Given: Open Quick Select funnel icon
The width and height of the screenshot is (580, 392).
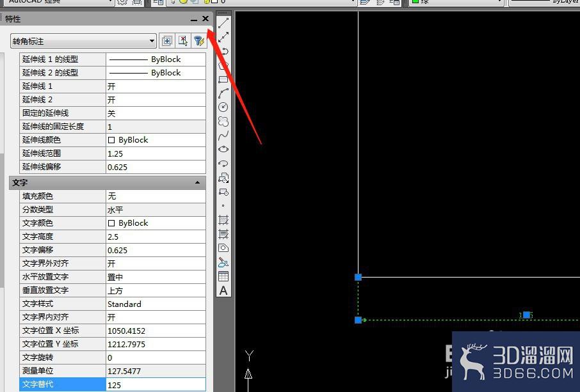Looking at the screenshot, I should (x=198, y=41).
